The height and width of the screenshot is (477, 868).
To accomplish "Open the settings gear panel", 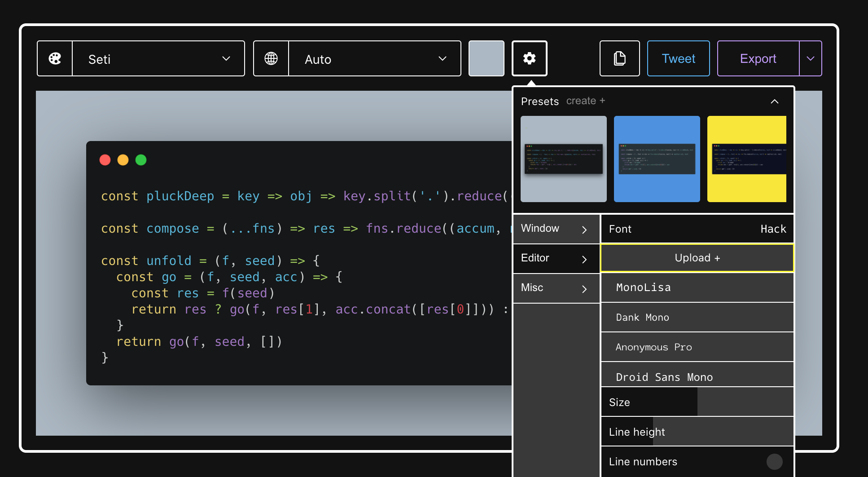I will point(529,58).
